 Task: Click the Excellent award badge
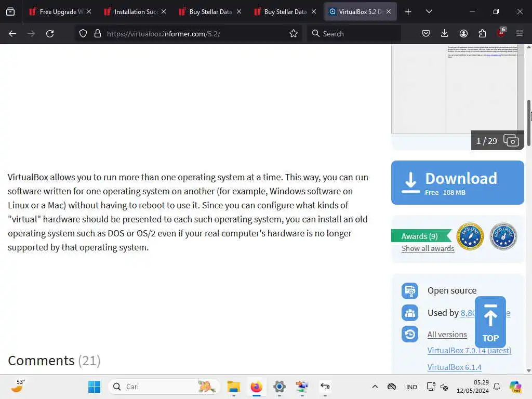470,236
